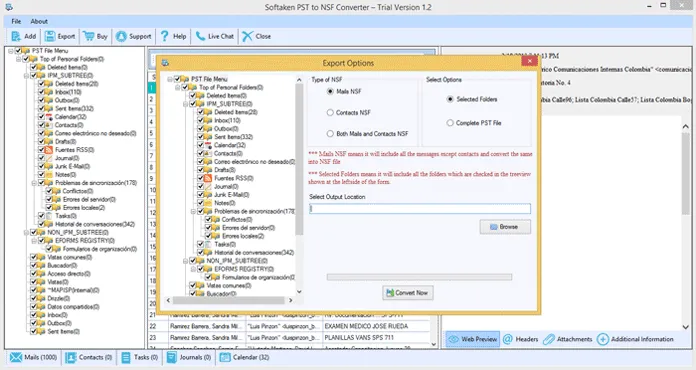Open the Buy cart icon
This screenshot has width=696, height=370.
[x=89, y=36]
